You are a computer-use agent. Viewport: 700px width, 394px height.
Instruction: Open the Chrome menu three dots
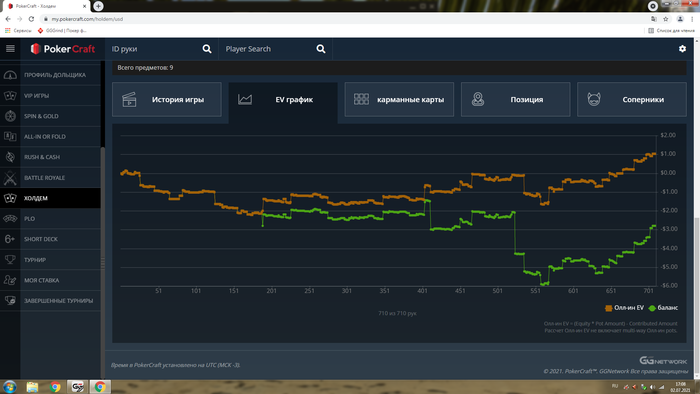coord(692,19)
